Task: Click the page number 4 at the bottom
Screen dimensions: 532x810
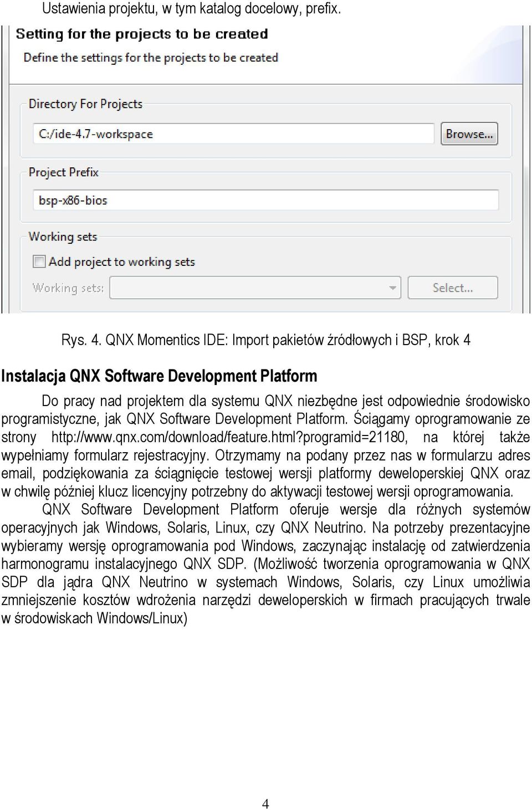Action: (265, 803)
